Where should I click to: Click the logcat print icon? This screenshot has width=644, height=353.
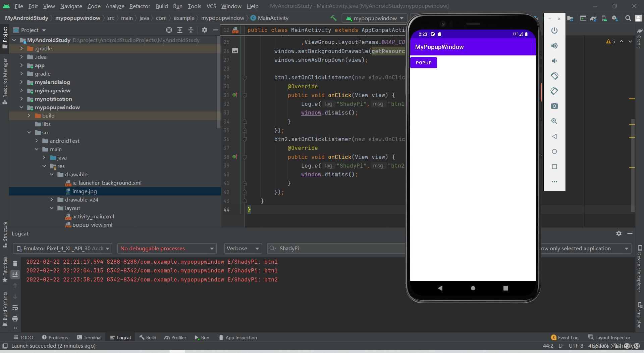(x=15, y=318)
